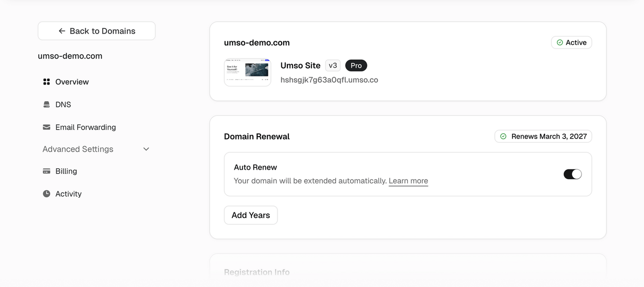Open the Advanced Settings section label
Viewport: 644px width, 287px height.
[x=78, y=149]
